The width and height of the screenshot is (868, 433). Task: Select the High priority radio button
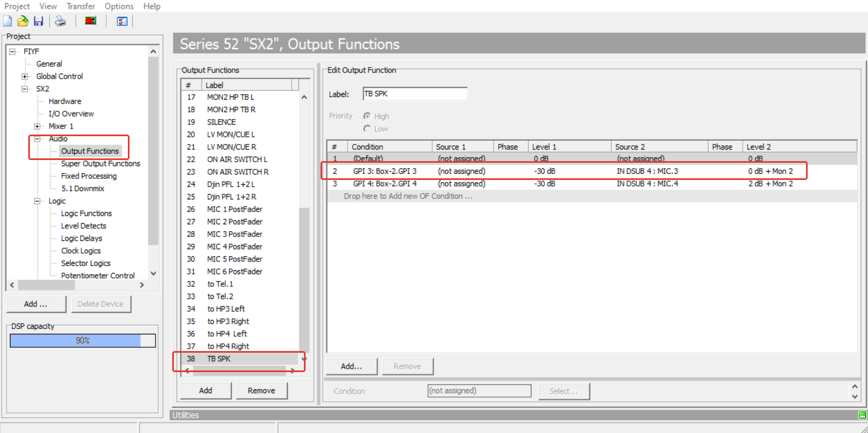click(x=366, y=116)
